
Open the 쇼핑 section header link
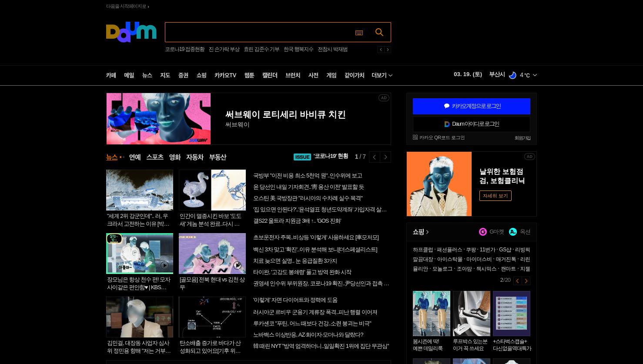(x=421, y=232)
